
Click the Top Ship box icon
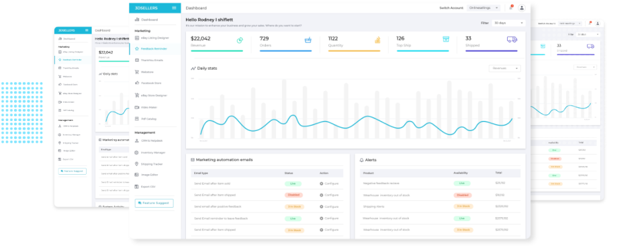446,39
